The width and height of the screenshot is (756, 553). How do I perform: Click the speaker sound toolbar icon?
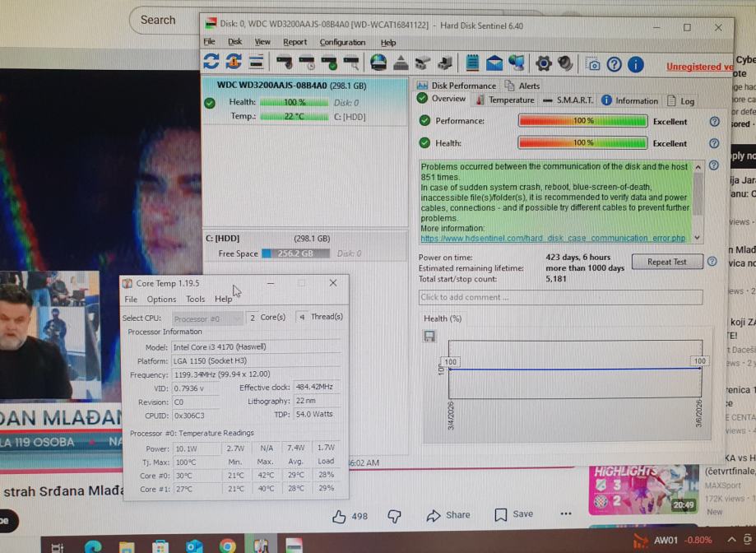point(565,63)
